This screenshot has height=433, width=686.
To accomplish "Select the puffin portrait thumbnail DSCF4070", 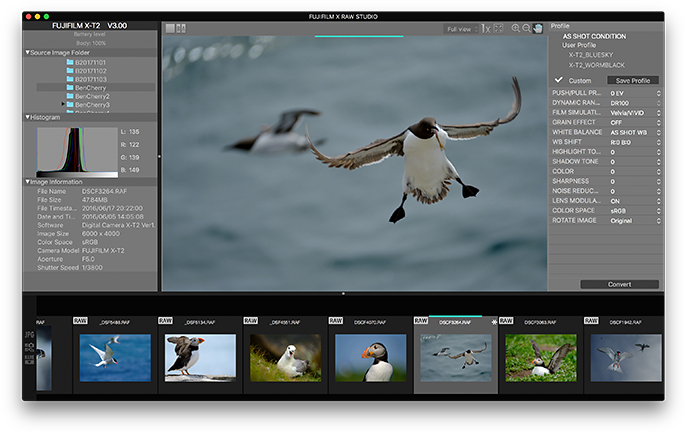I will [370, 357].
